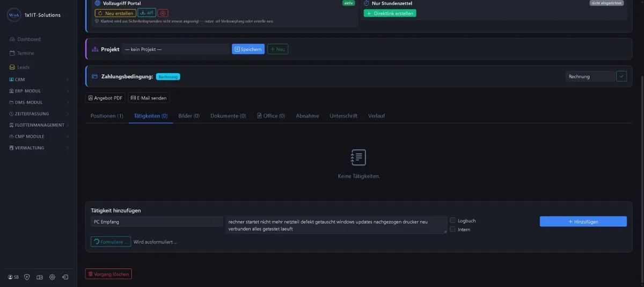Screen dimensions: 644x287
Task: Switch to the Positionen (1) tab
Action: (x=107, y=116)
